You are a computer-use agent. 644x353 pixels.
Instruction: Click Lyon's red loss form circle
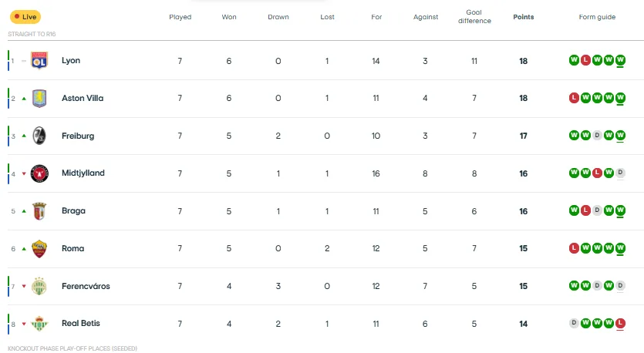point(585,60)
